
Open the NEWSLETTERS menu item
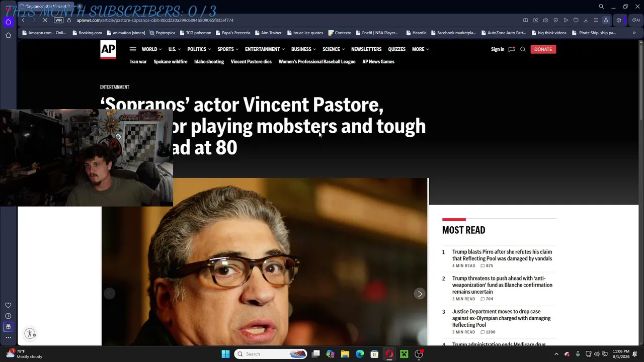pos(366,49)
